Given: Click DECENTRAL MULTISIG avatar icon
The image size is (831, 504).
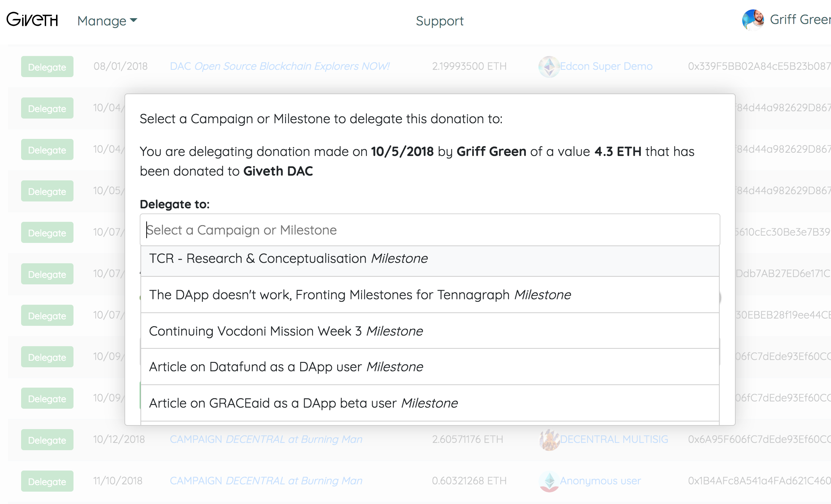Looking at the screenshot, I should [x=549, y=440].
